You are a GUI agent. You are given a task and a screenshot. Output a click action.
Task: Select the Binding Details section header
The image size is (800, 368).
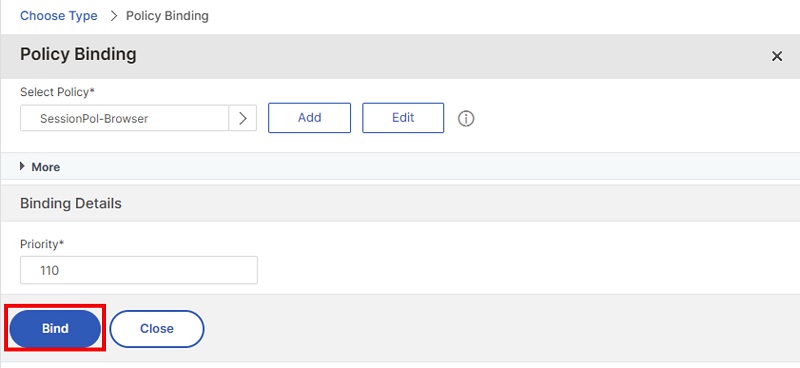point(71,203)
